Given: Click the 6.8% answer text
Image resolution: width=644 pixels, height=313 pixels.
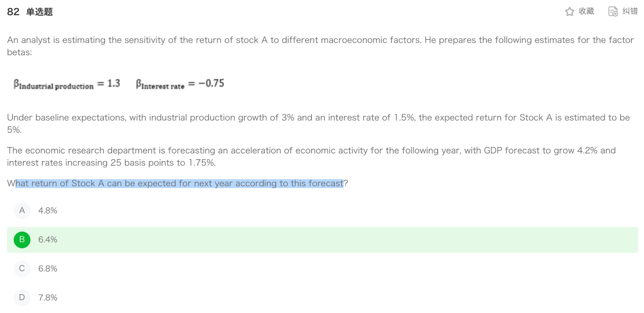Looking at the screenshot, I should coord(48,269).
